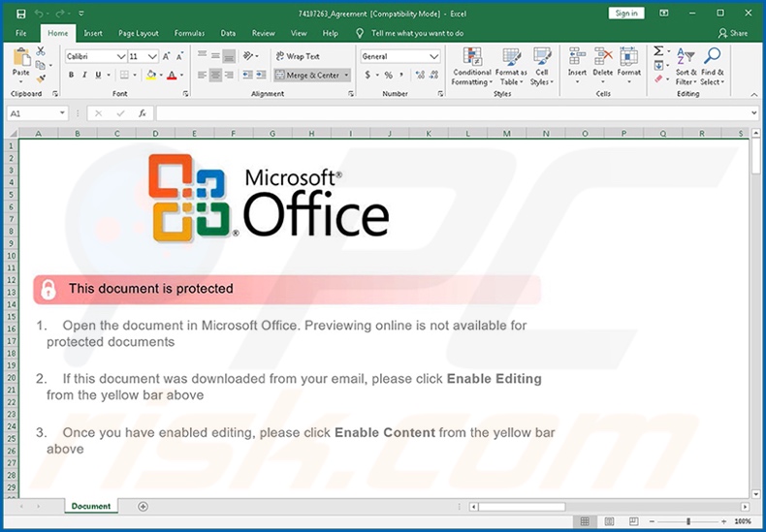
Task: Click Delete cells icon
Action: 603,56
